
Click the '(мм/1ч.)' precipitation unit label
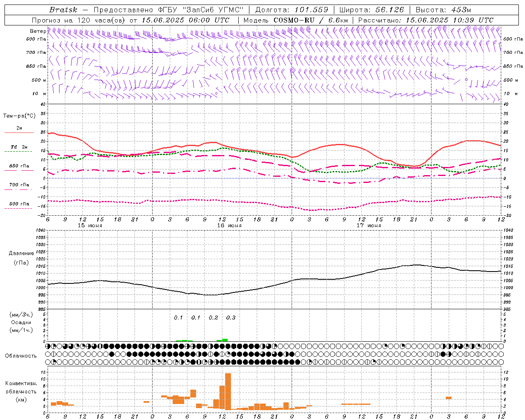pyautogui.click(x=21, y=330)
